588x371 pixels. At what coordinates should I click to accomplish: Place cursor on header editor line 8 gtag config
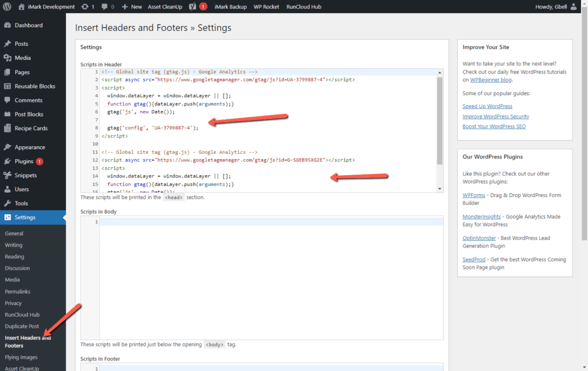point(153,128)
